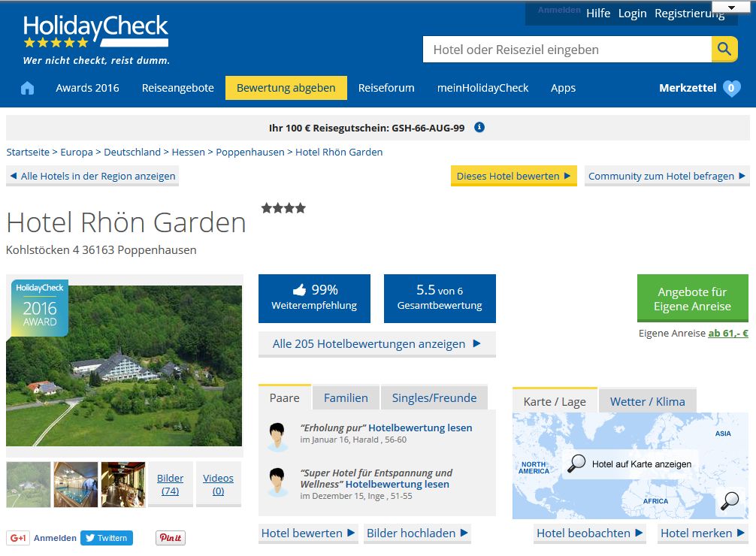Click reviewer avatar beside Erholung pur

click(x=277, y=437)
